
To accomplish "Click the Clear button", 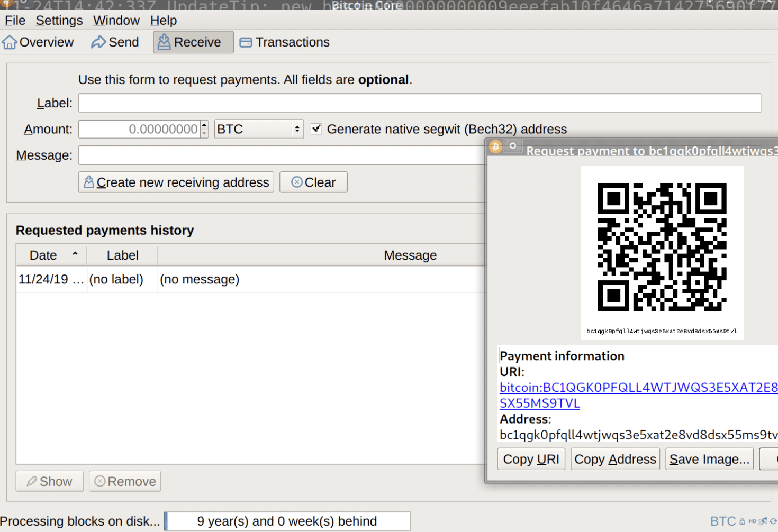I will pos(313,182).
